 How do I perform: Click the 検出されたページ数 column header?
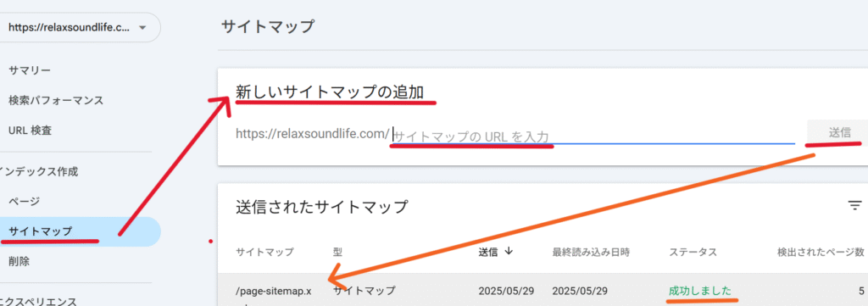pos(821,252)
